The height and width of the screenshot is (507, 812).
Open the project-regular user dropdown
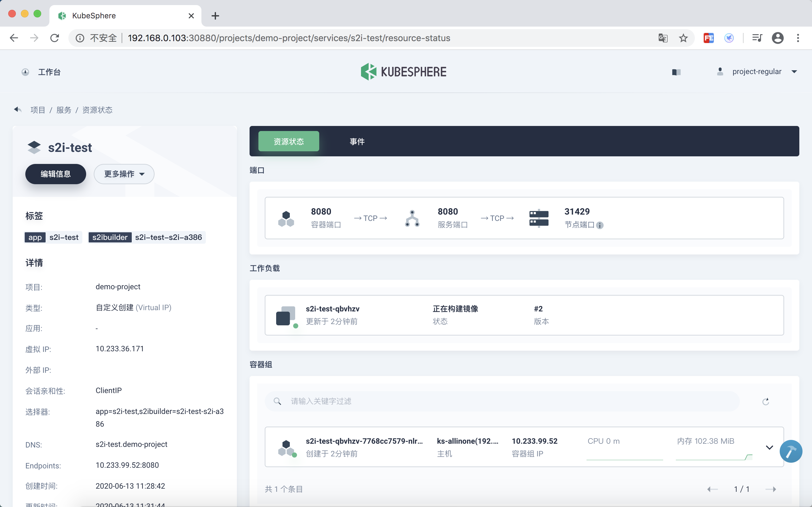coord(757,72)
